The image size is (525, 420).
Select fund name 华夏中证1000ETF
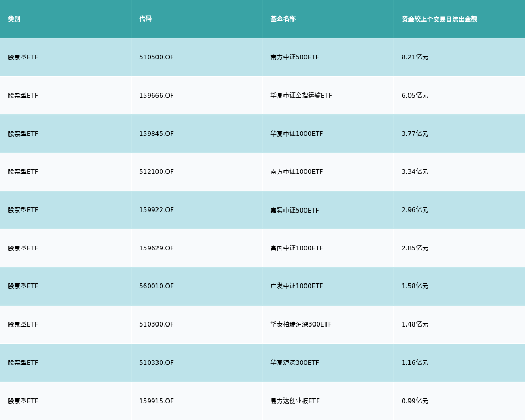tap(297, 134)
